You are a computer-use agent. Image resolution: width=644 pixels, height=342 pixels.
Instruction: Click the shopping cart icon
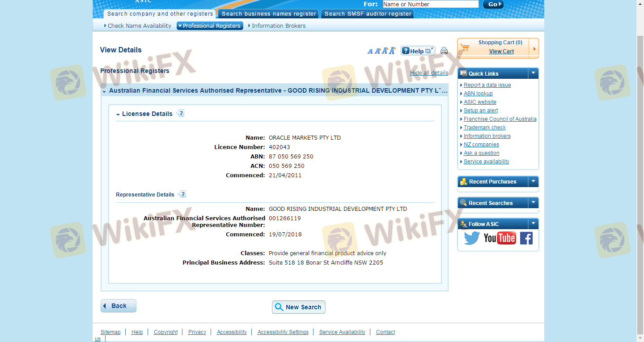coord(465,47)
